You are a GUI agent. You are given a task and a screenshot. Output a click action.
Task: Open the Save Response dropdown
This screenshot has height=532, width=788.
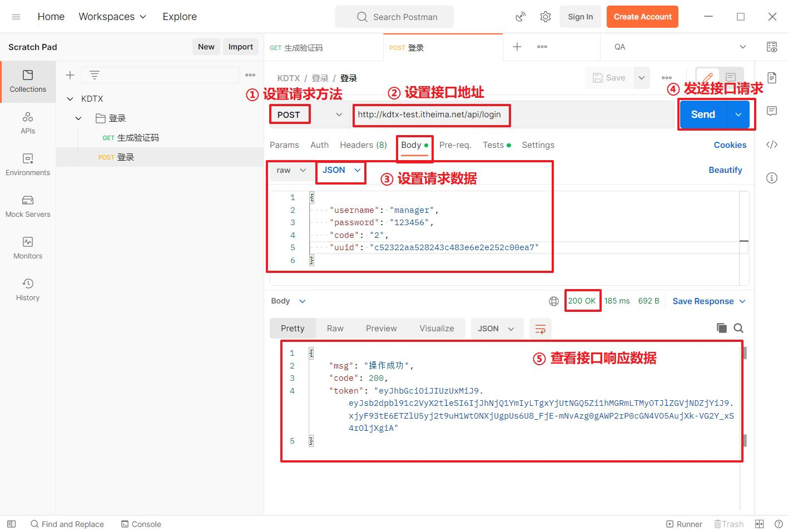click(709, 301)
